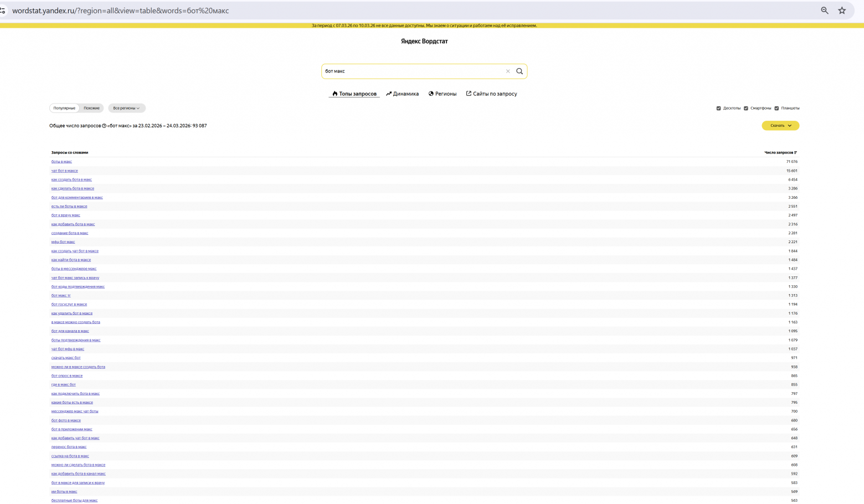Toggle the 'Десктопы' checkbox
Image resolution: width=864 pixels, height=504 pixels.
point(719,108)
